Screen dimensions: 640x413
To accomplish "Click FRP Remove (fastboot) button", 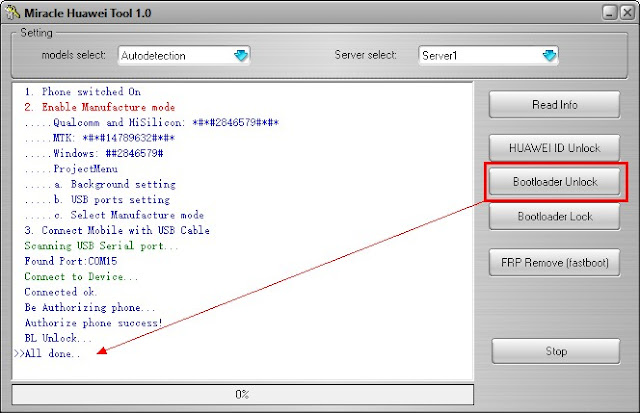I will click(x=554, y=262).
